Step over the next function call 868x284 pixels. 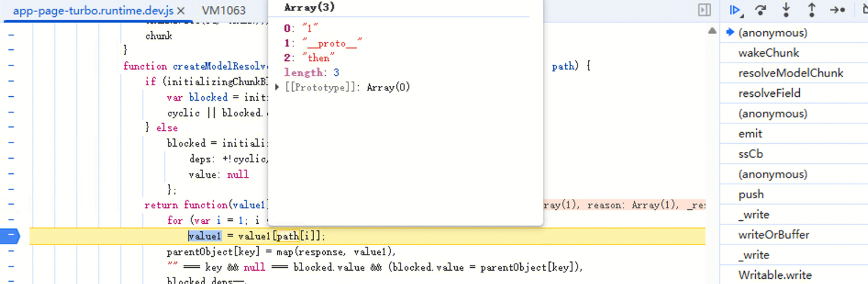761,10
